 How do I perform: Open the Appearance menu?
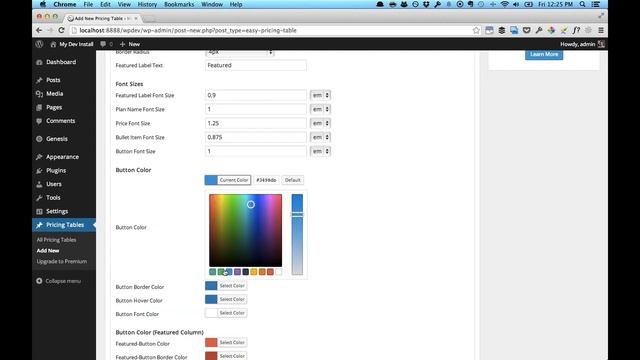pyautogui.click(x=62, y=157)
